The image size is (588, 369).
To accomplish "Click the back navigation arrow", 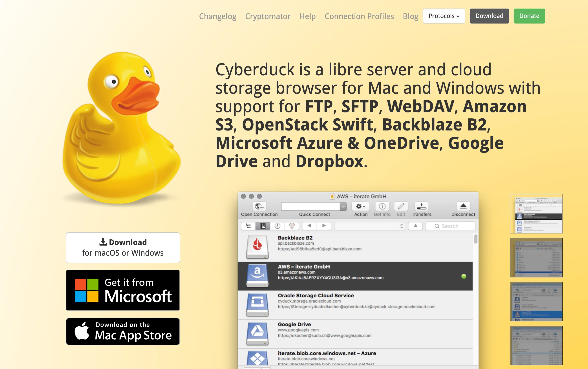I will tap(309, 226).
